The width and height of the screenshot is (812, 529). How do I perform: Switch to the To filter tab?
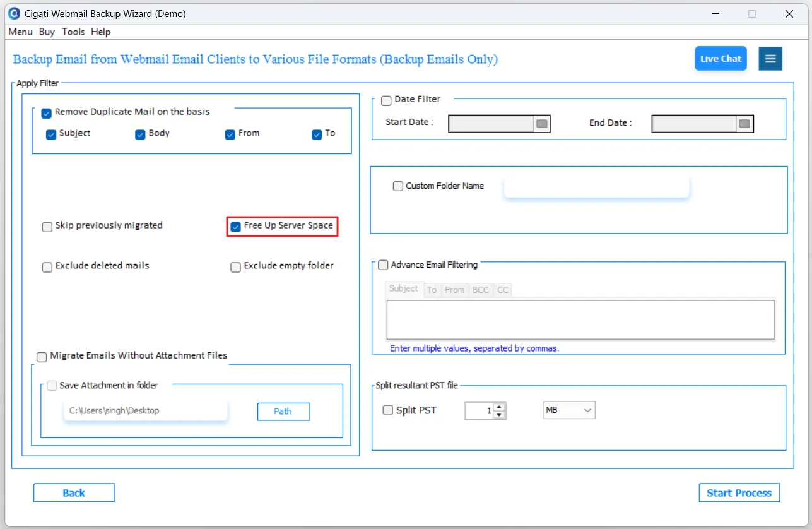tap(432, 290)
